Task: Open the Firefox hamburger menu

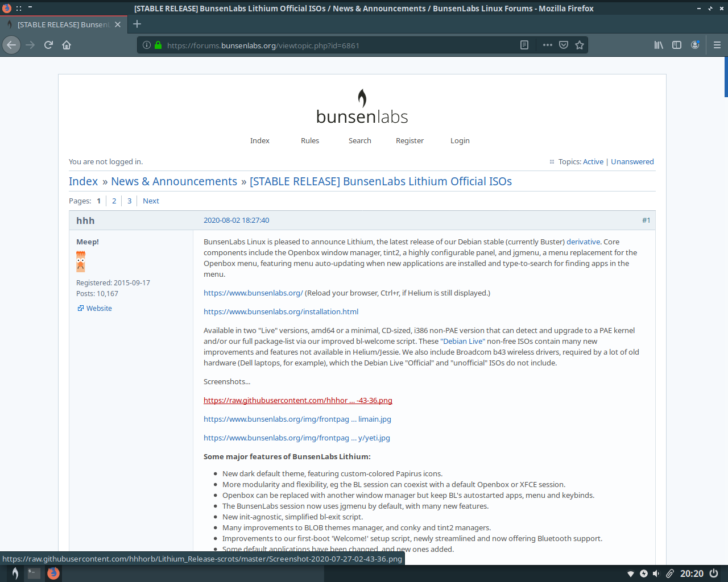Action: (717, 45)
